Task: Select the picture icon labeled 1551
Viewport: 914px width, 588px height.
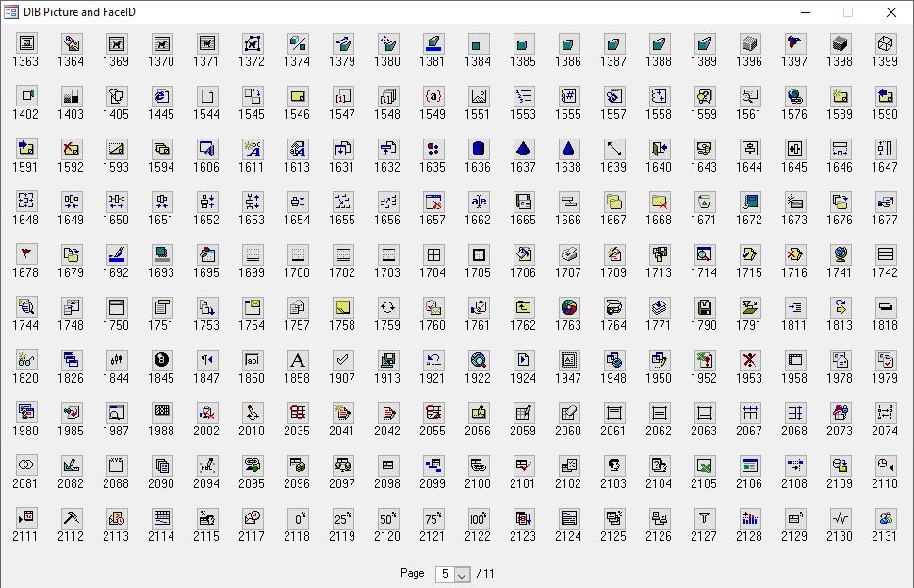Action: tap(478, 96)
